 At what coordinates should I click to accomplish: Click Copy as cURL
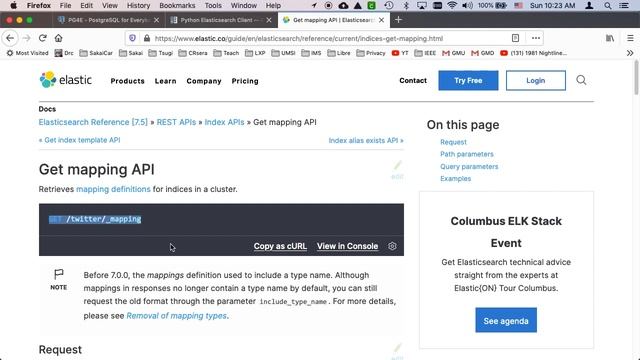coord(280,246)
